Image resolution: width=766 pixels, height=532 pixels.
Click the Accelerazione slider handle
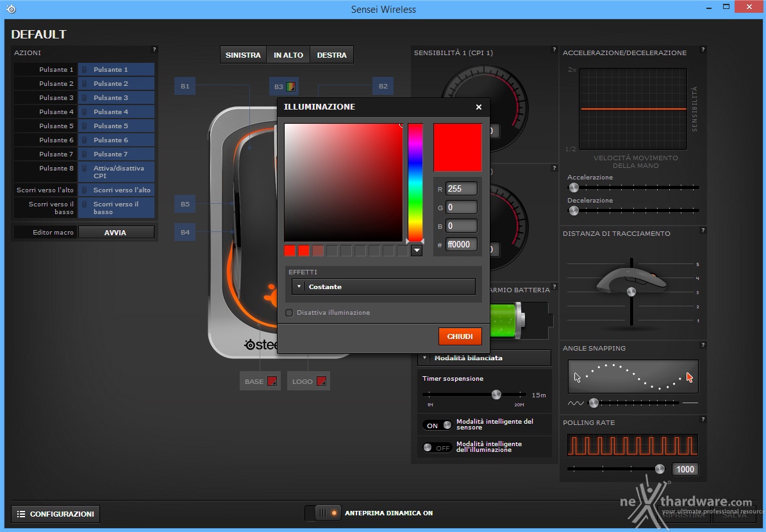tap(574, 188)
